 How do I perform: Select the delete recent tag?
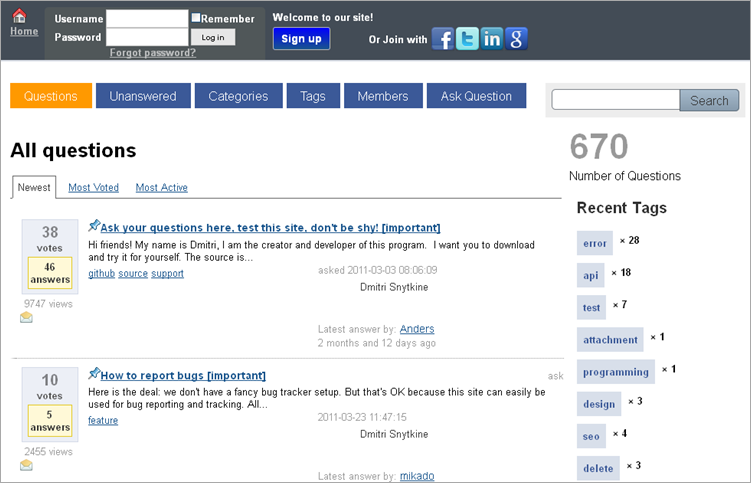click(598, 468)
